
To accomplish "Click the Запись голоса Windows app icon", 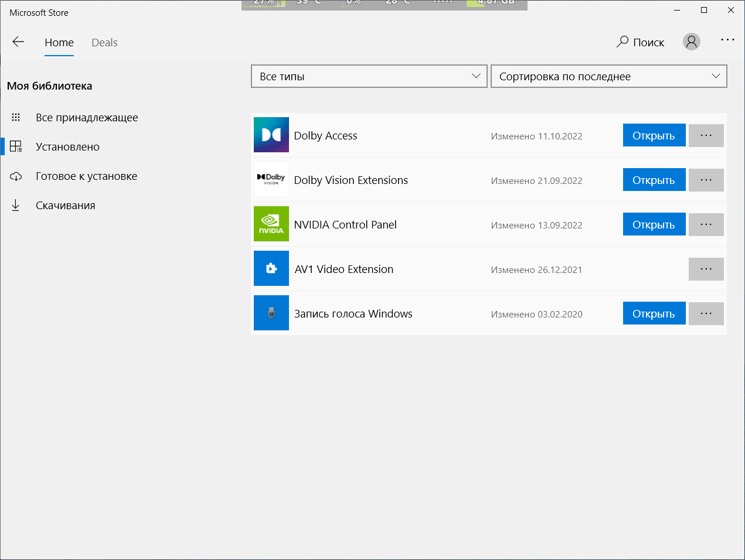I will point(271,313).
